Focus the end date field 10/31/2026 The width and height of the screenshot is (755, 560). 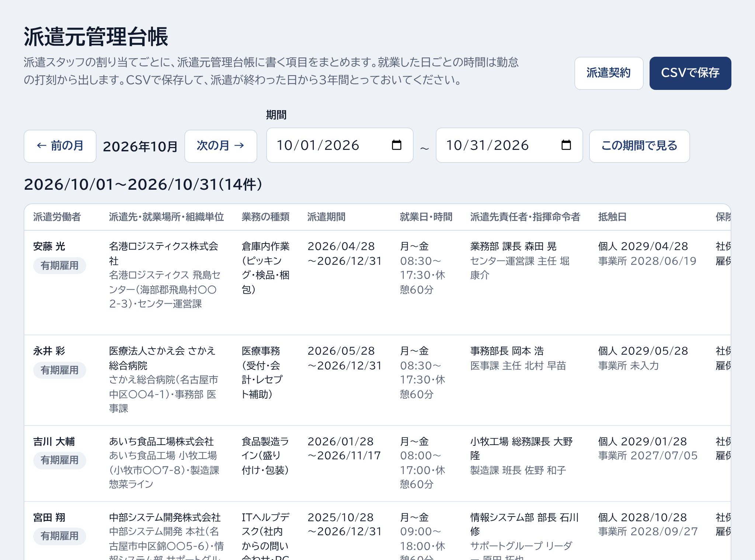pyautogui.click(x=509, y=145)
